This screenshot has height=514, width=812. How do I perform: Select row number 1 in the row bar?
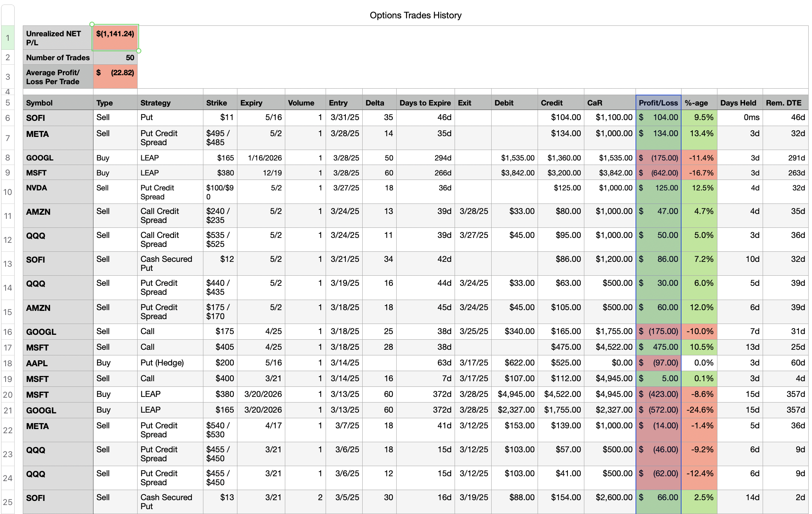point(7,38)
